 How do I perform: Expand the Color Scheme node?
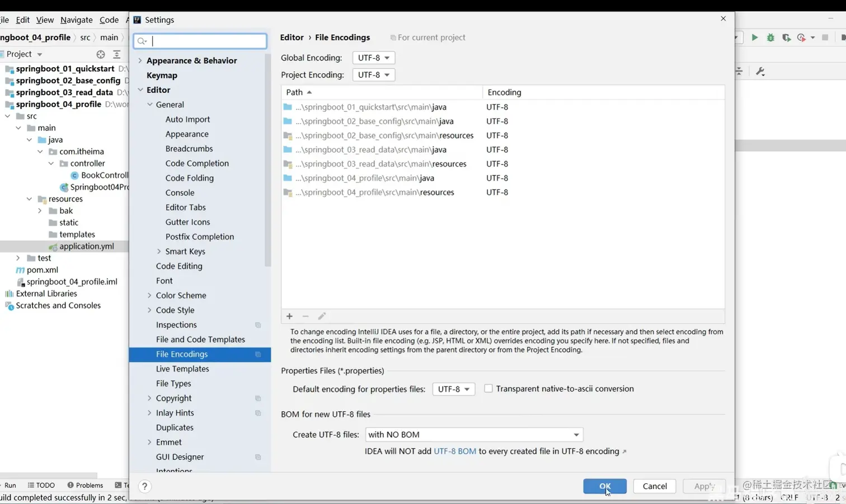149,295
